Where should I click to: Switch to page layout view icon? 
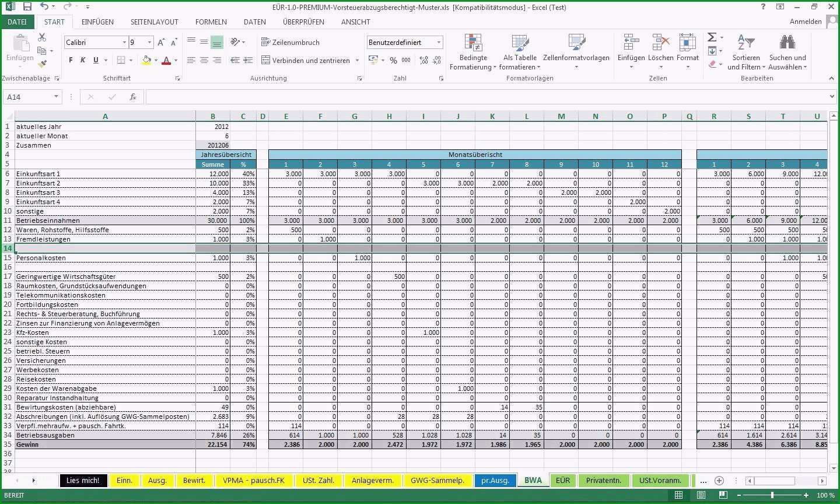[x=701, y=495]
